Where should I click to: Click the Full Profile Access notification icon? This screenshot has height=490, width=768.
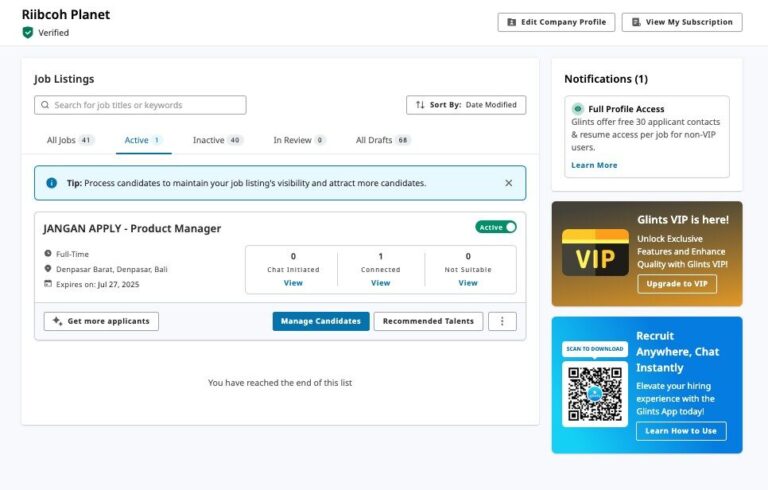click(578, 109)
